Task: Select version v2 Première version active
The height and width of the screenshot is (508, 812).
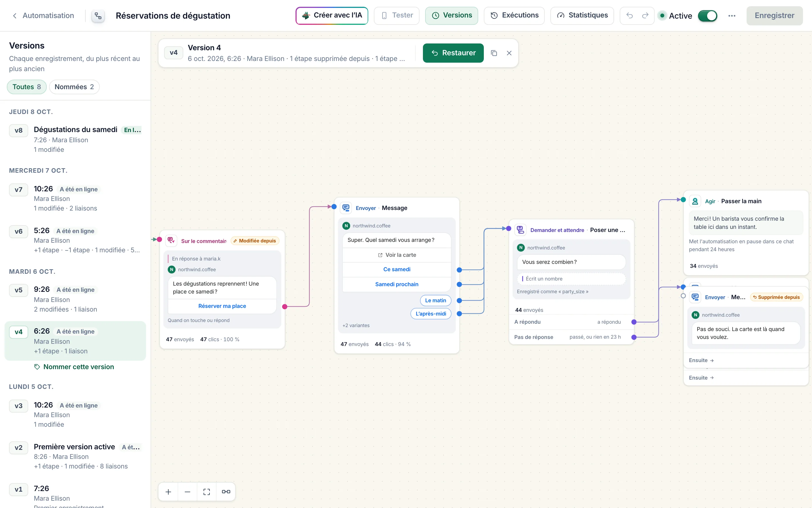Action: [75, 456]
